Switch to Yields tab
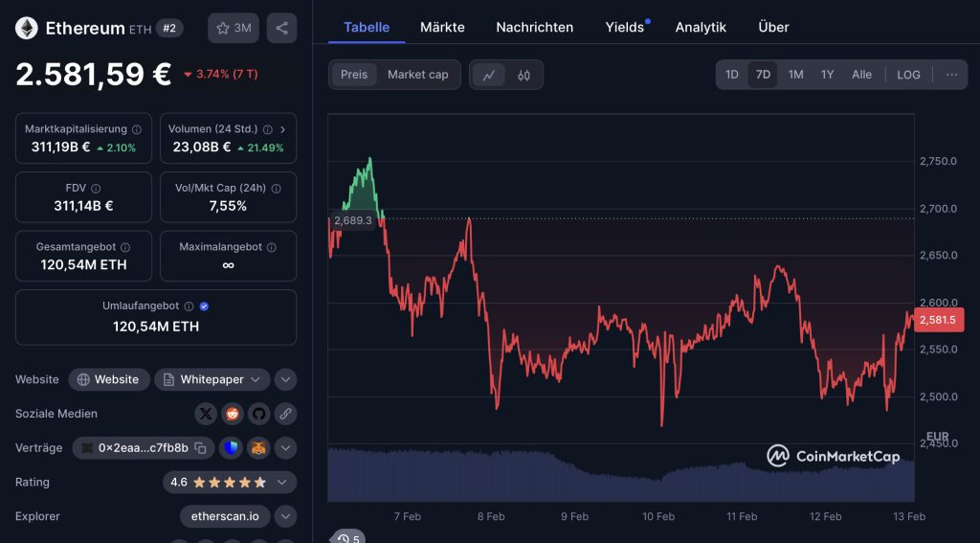This screenshot has width=980, height=543. tap(624, 28)
